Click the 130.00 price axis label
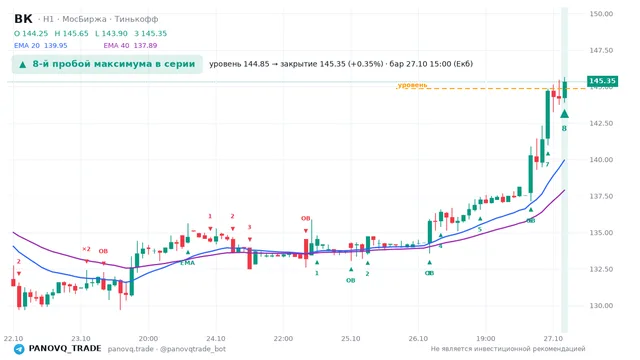 pos(601,306)
